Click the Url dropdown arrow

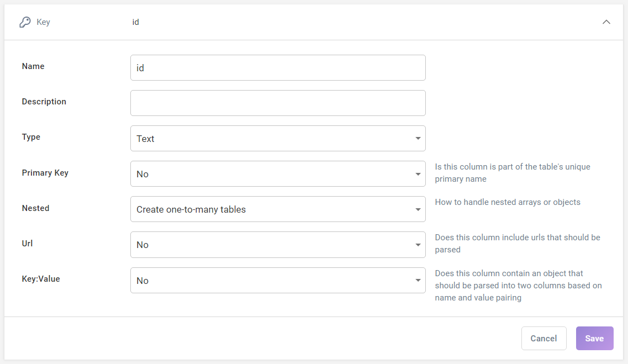(x=418, y=244)
